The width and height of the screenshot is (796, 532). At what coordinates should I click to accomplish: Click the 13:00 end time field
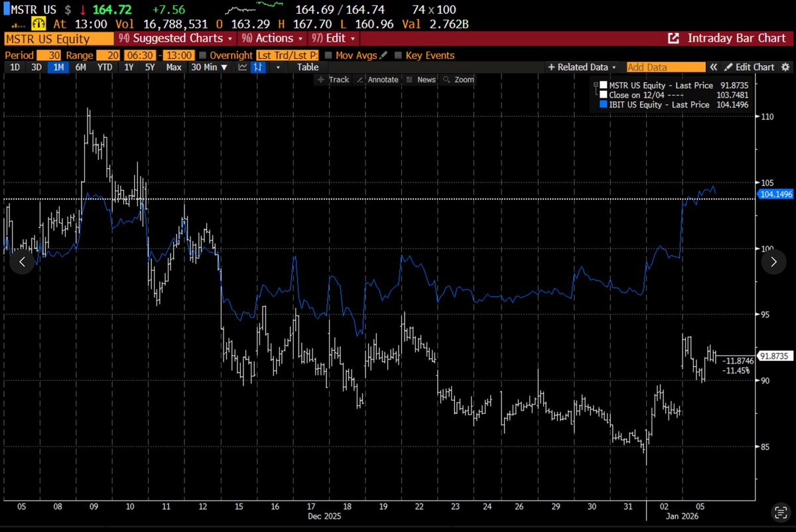point(178,56)
